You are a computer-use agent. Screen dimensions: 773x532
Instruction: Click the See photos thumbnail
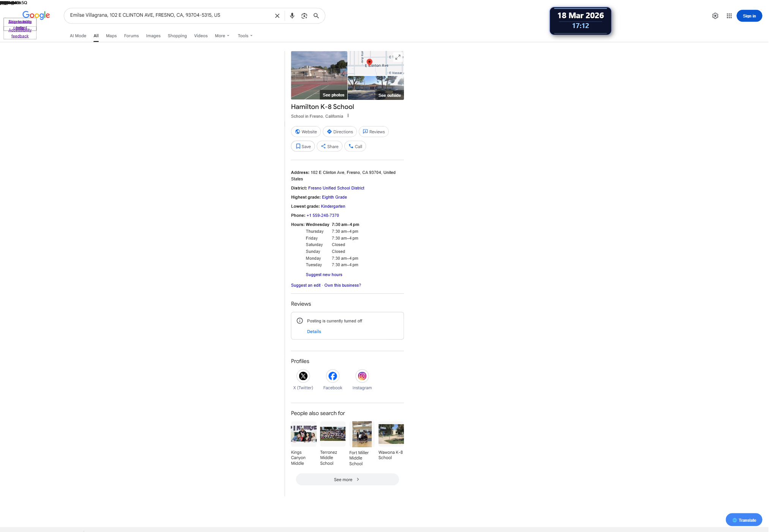pos(319,75)
